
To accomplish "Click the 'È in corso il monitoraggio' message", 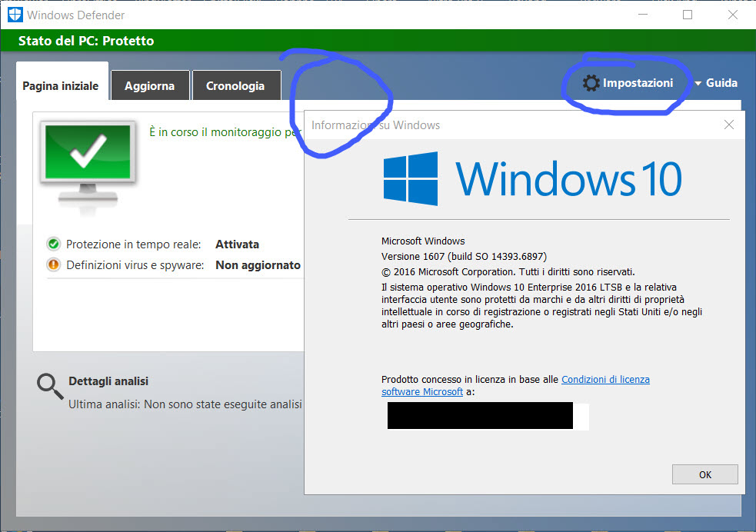I will point(225,132).
